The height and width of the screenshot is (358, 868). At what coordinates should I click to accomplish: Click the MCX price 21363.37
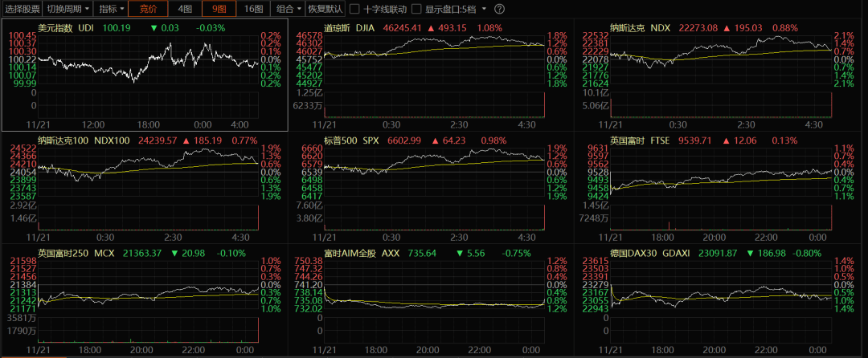(x=143, y=253)
